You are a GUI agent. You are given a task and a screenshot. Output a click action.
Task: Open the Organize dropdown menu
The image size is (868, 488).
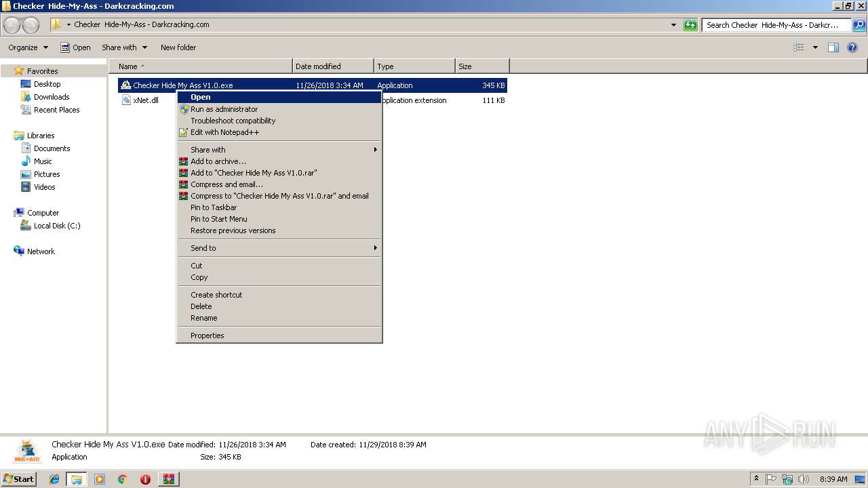(28, 47)
